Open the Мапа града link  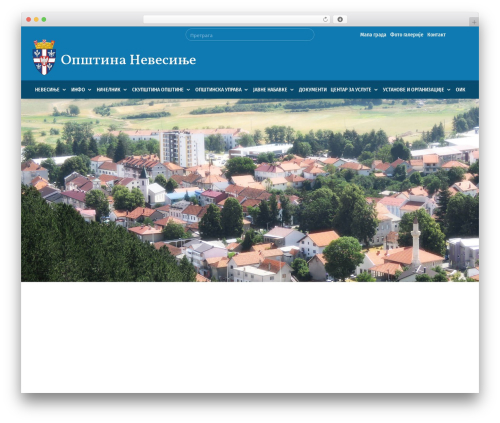[373, 35]
